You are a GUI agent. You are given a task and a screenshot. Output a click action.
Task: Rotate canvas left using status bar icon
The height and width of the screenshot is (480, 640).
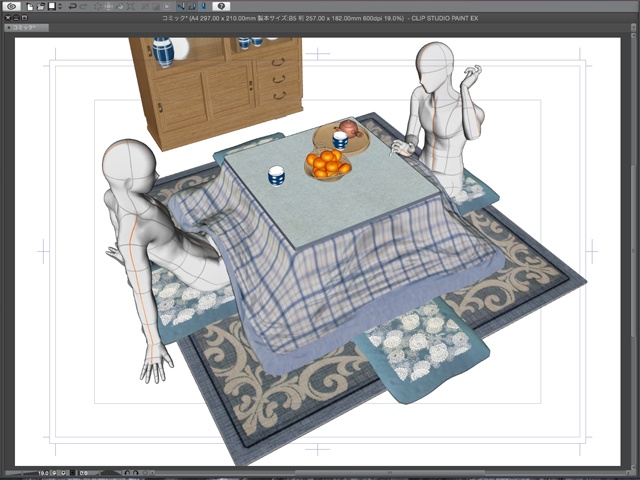(127, 473)
